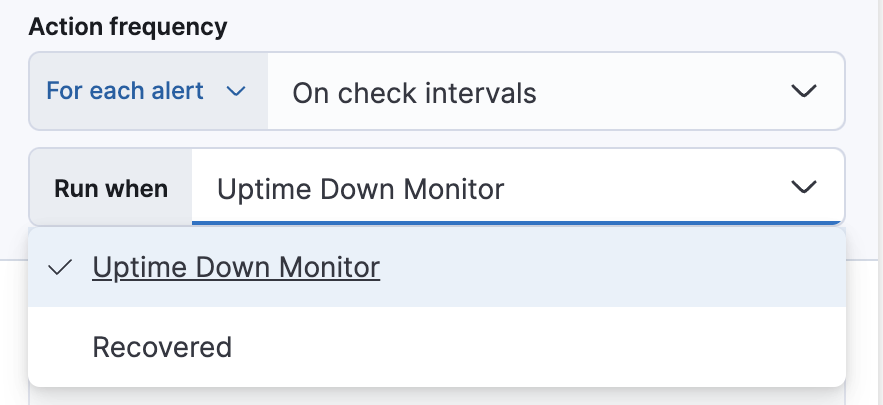Select the "Recovered" option from the list
The image size is (883, 405).
tap(162, 347)
